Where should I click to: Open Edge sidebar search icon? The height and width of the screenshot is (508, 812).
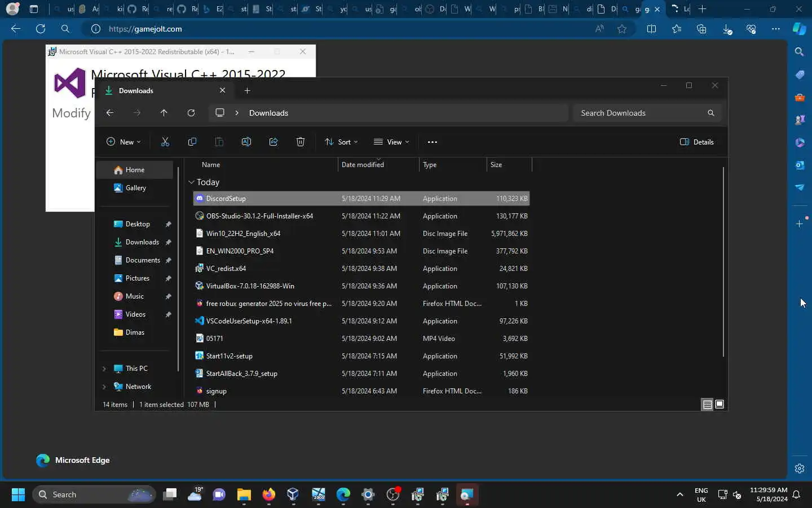coord(800,52)
